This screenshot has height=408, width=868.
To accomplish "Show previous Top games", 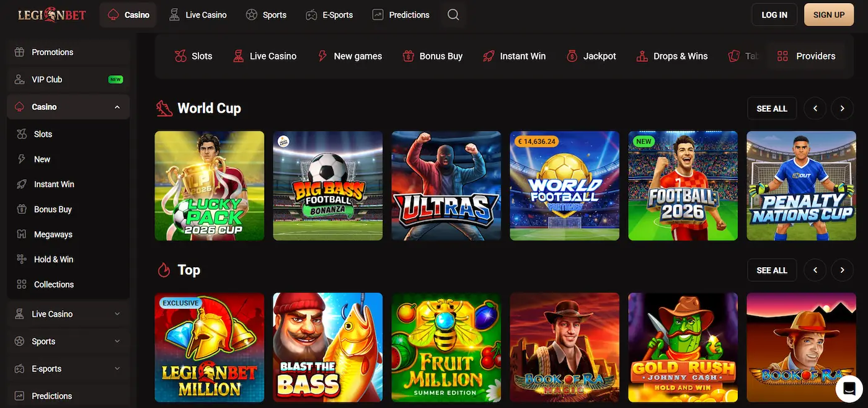I will click(x=815, y=270).
